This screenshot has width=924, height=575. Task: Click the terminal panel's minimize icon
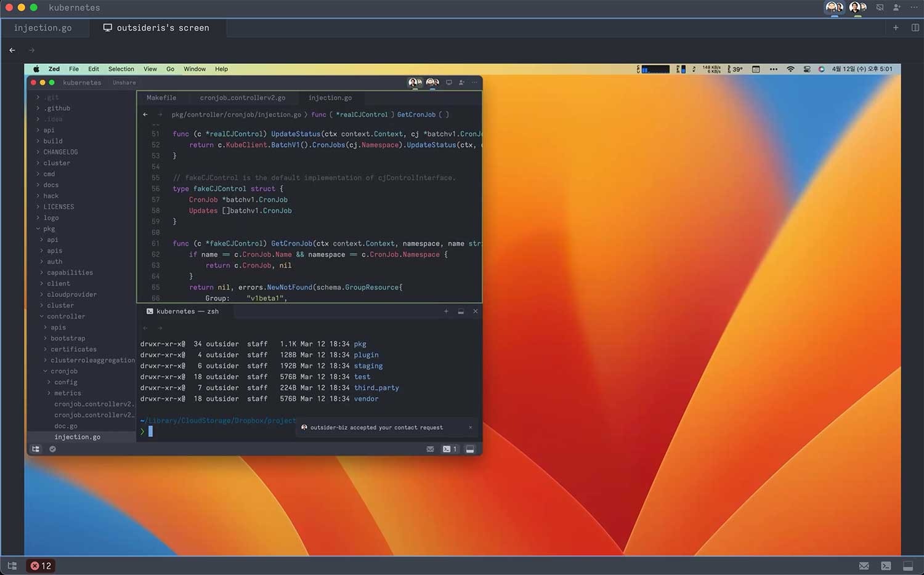pos(461,312)
